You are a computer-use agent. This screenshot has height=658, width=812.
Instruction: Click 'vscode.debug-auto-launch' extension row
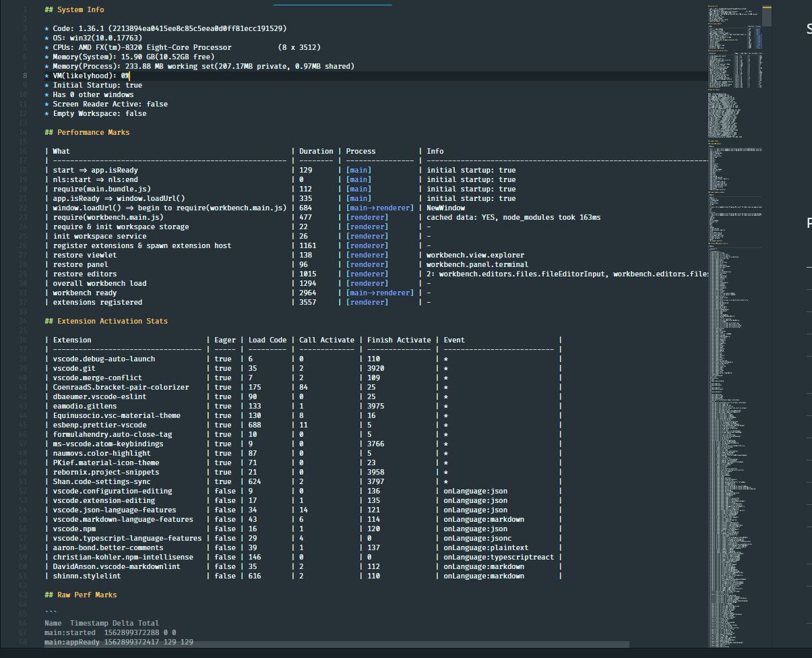tap(303, 359)
